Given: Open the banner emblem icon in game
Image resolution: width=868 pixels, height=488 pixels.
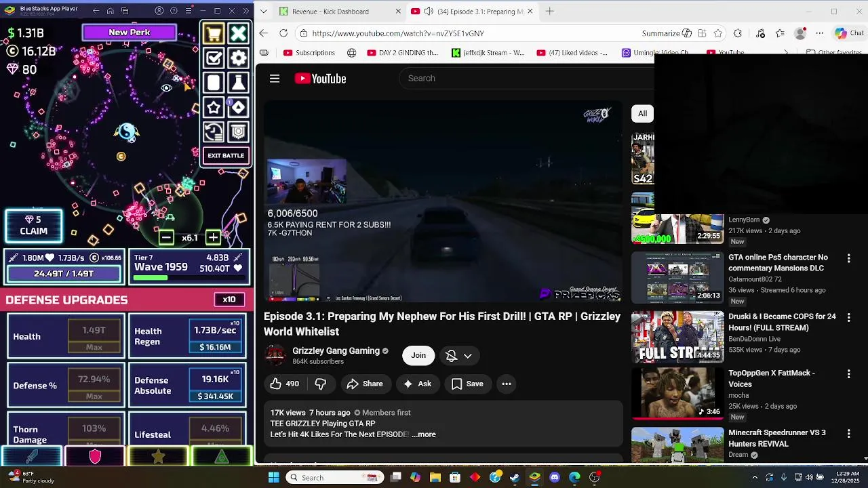Looking at the screenshot, I should [238, 131].
